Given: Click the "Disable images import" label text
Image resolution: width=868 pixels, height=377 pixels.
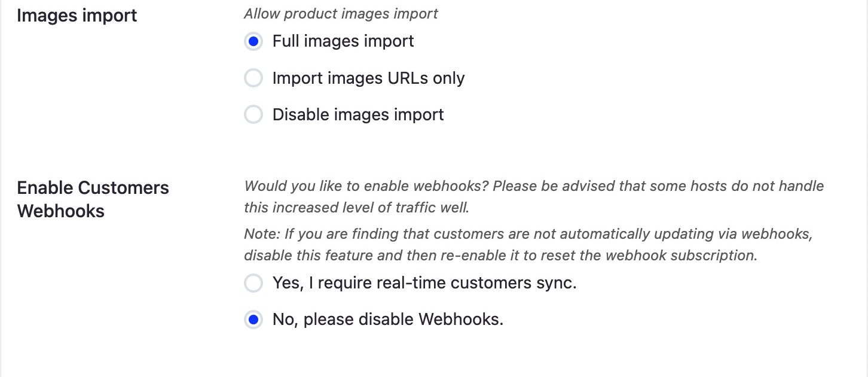Looking at the screenshot, I should pyautogui.click(x=358, y=115).
